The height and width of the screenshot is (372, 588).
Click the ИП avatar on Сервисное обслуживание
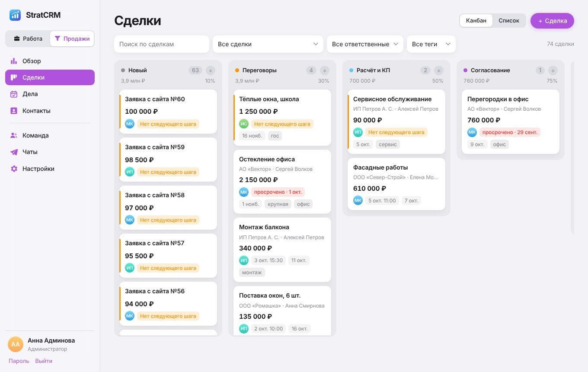pyautogui.click(x=358, y=132)
